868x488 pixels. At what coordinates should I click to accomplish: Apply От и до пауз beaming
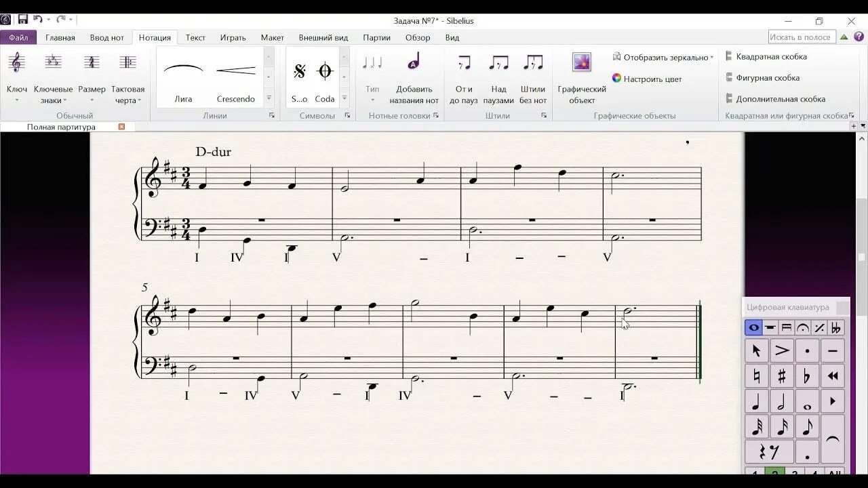pyautogui.click(x=464, y=77)
